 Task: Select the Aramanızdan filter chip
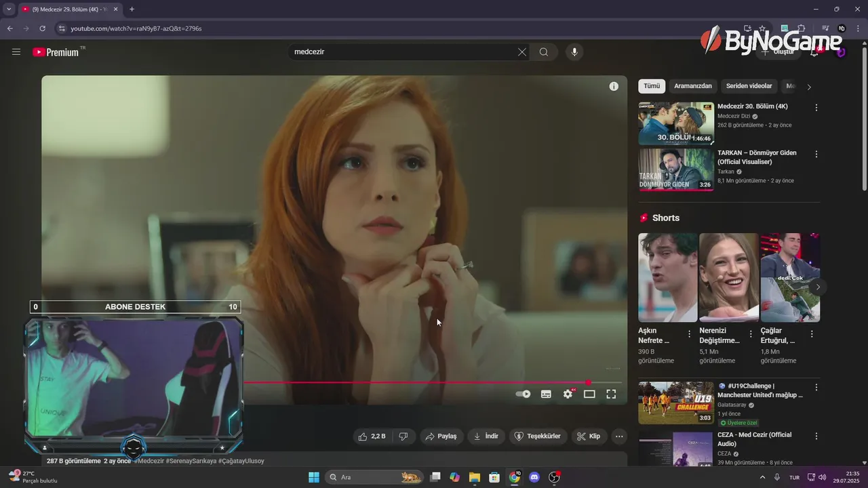(x=693, y=86)
